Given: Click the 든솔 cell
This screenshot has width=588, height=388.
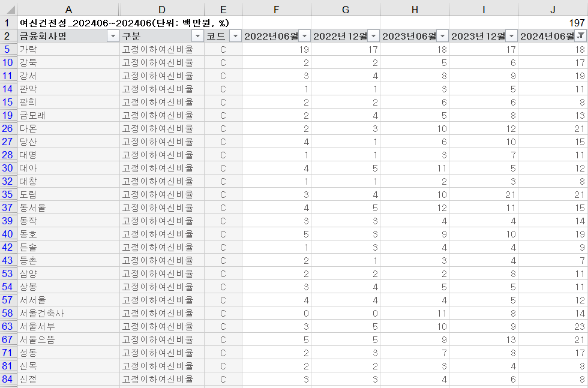Looking at the screenshot, I should 68,247.
